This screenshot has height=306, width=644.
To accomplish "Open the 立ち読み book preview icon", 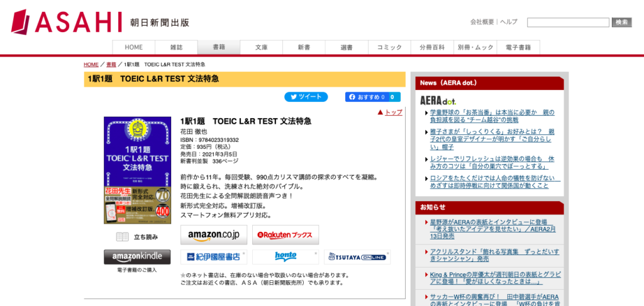I will click(x=123, y=237).
